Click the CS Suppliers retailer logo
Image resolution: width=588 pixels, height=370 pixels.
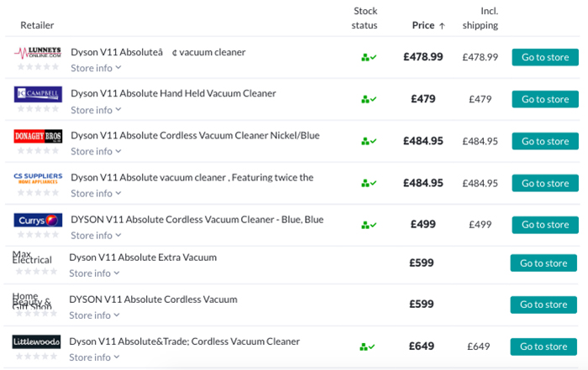(x=38, y=178)
